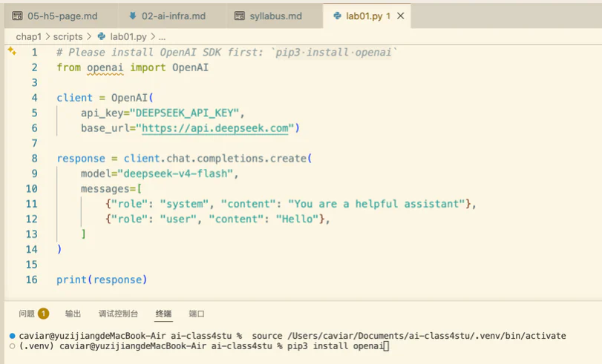Click the "deepseek-v4-flash" model string

tap(175, 173)
